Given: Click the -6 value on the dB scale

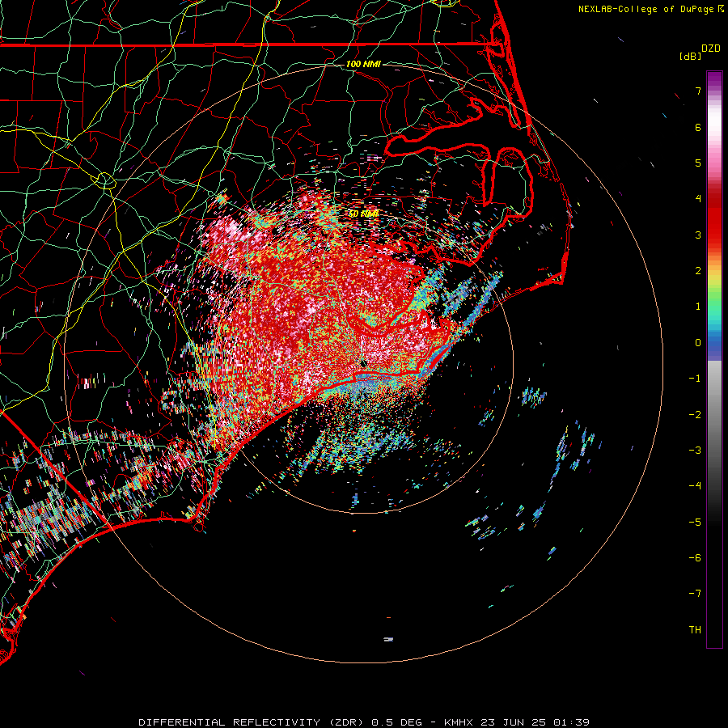Looking at the screenshot, I should [x=695, y=558].
